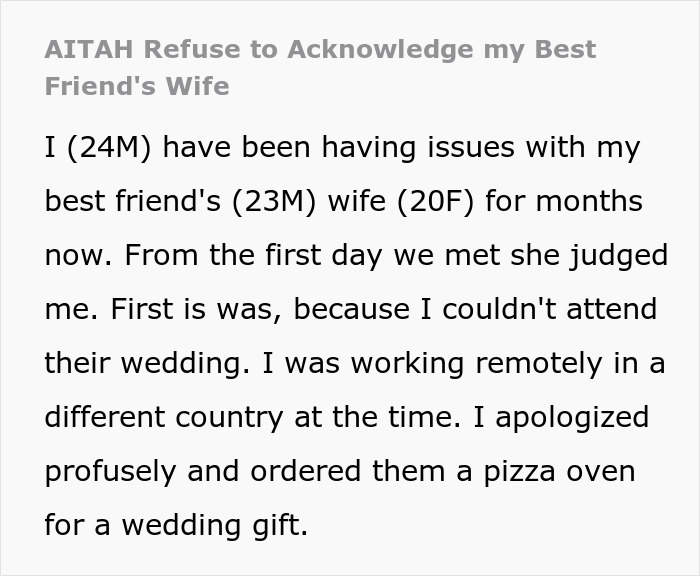Viewport: 700px width, 576px height.
Task: Click the words "pizza oven"
Action: click(559, 472)
